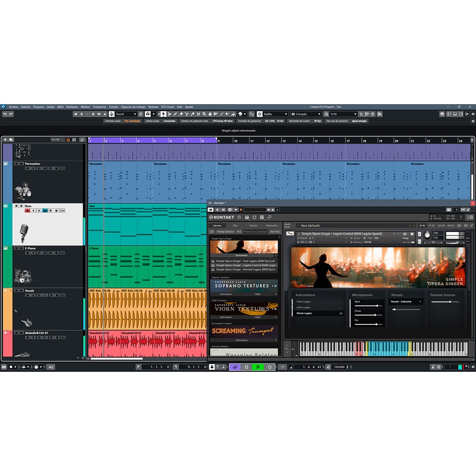Viewport: 476px width, 476px height.
Task: Mute the Percussion track
Action: pyautogui.click(x=16, y=164)
